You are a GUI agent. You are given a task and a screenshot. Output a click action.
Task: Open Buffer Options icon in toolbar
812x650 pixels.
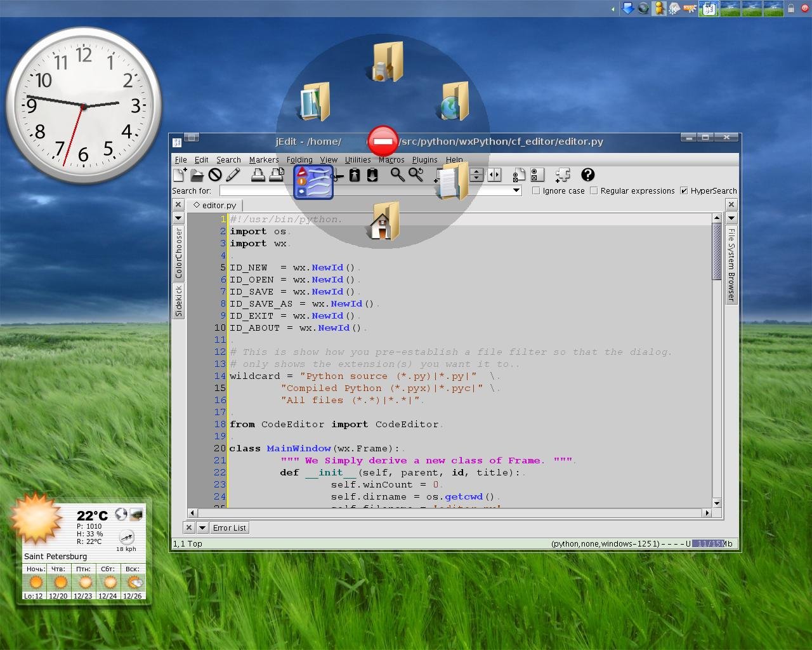519,175
